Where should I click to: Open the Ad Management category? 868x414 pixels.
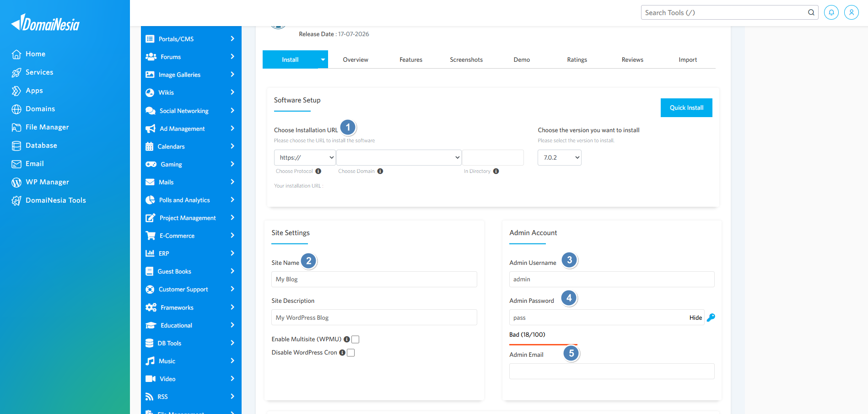191,129
